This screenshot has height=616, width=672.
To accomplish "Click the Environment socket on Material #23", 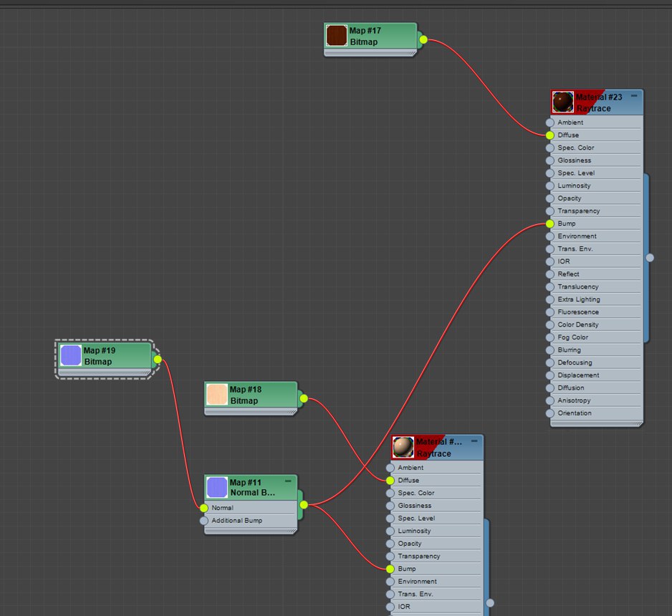I will click(x=550, y=236).
